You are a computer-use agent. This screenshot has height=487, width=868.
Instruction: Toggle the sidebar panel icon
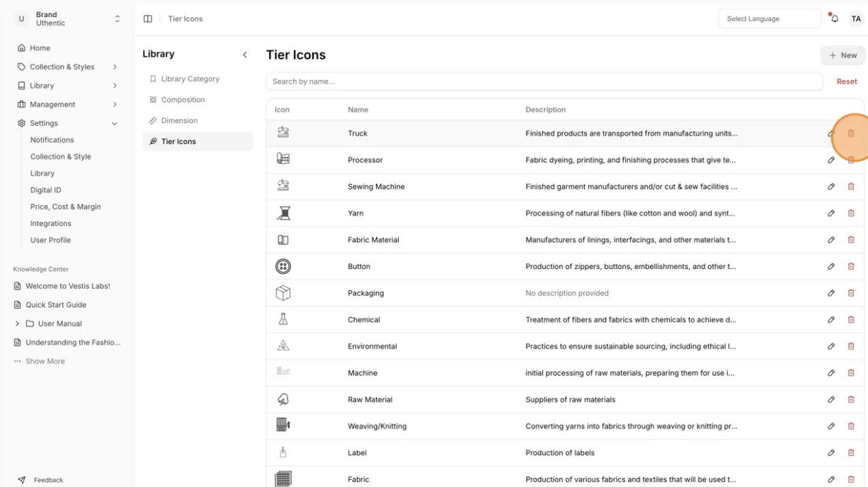(x=148, y=19)
